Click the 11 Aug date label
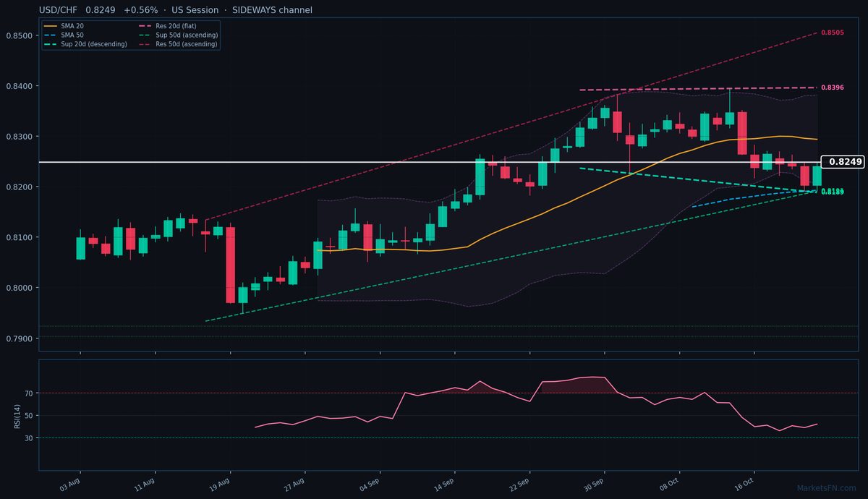868x499 pixels. pyautogui.click(x=145, y=483)
